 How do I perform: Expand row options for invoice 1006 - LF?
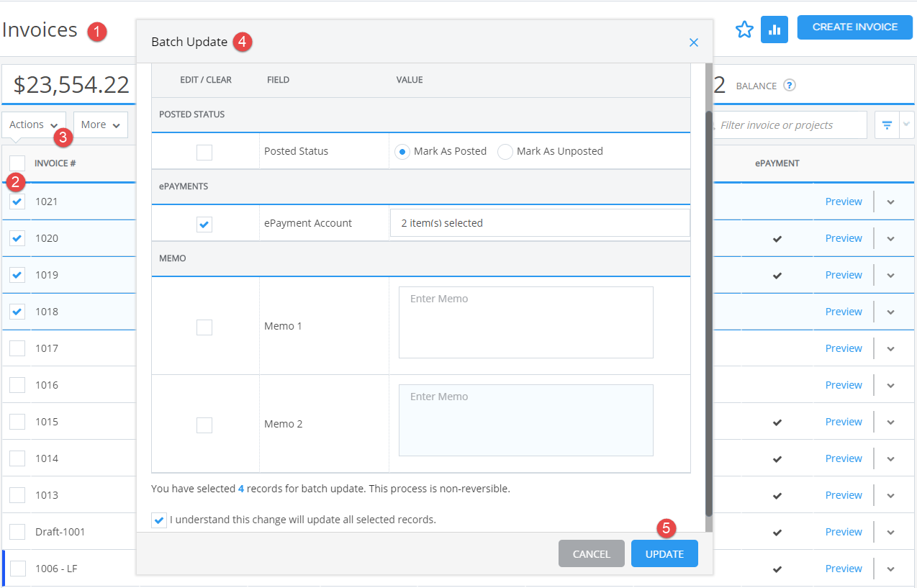tap(890, 569)
